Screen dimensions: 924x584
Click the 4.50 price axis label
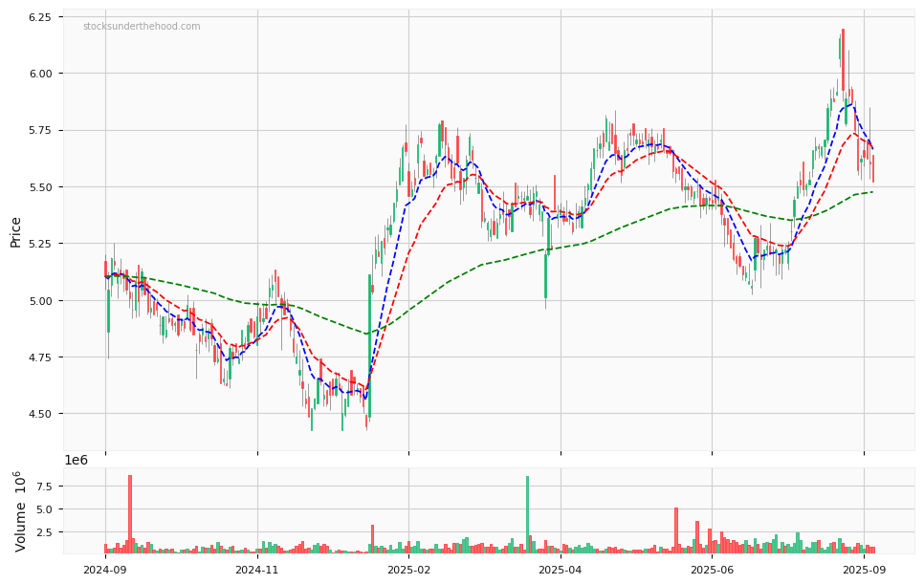click(39, 414)
